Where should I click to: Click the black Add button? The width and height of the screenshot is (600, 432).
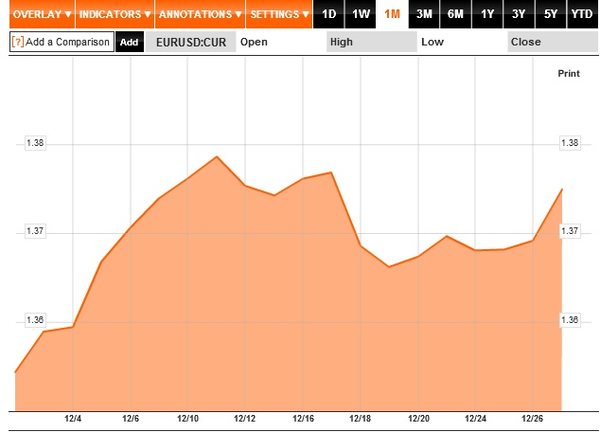pos(129,42)
